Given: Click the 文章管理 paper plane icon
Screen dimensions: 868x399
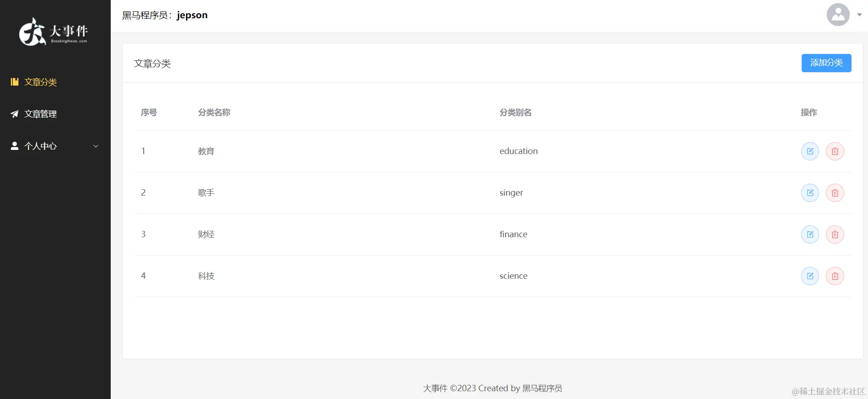Looking at the screenshot, I should 15,114.
